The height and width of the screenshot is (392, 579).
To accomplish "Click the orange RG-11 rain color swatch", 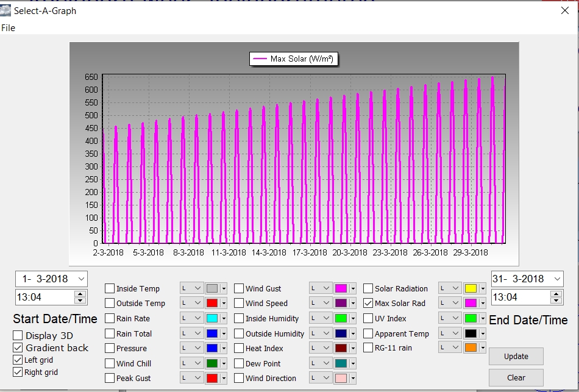I will tap(470, 347).
